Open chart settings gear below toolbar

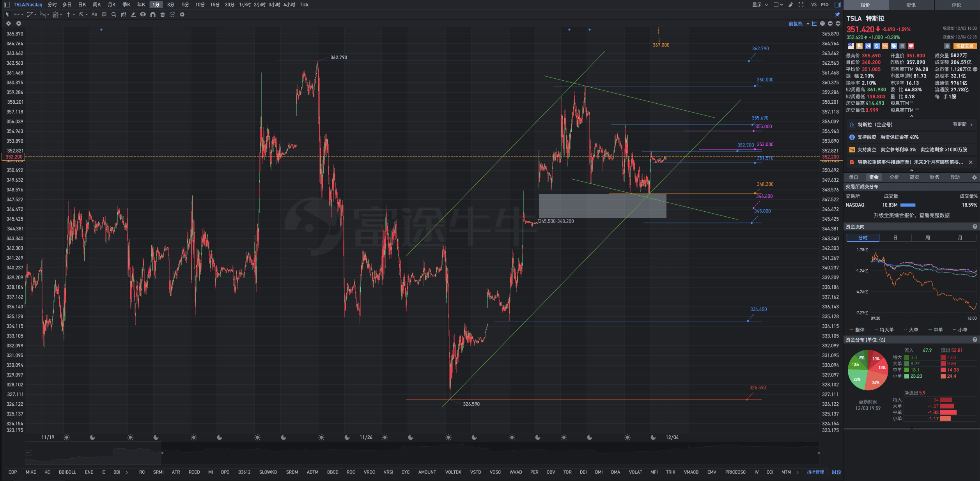pos(9,23)
